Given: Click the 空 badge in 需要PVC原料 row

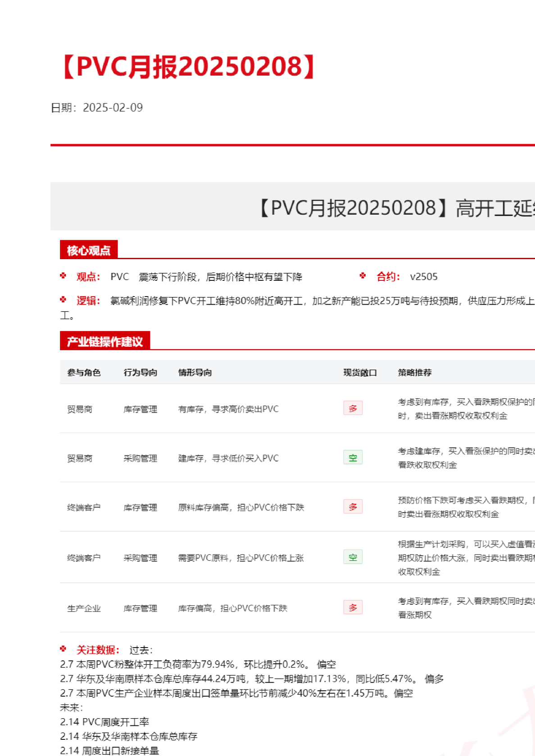Looking at the screenshot, I should click(353, 557).
